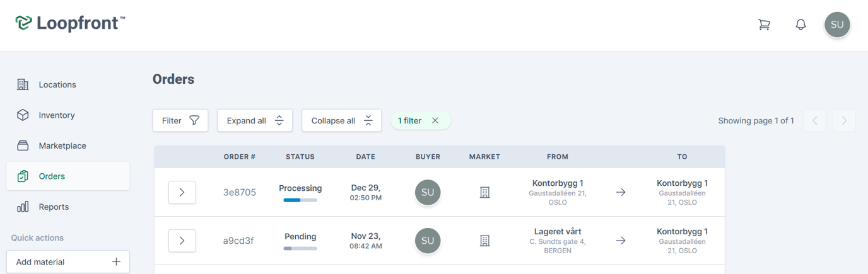Viewport: 868px width, 274px height.
Task: Click market building icon for order a9cd3f
Action: coord(484,241)
